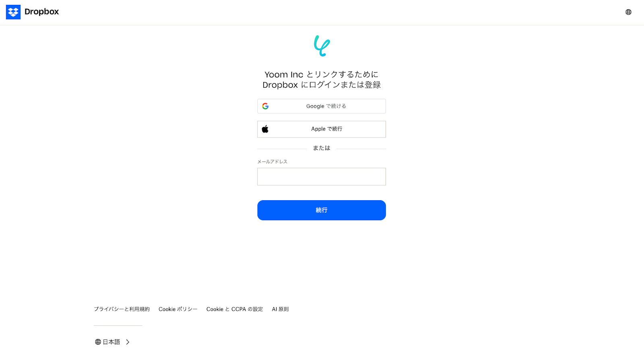Click the blue 続行 button
The height and width of the screenshot is (361, 644).
point(322,210)
